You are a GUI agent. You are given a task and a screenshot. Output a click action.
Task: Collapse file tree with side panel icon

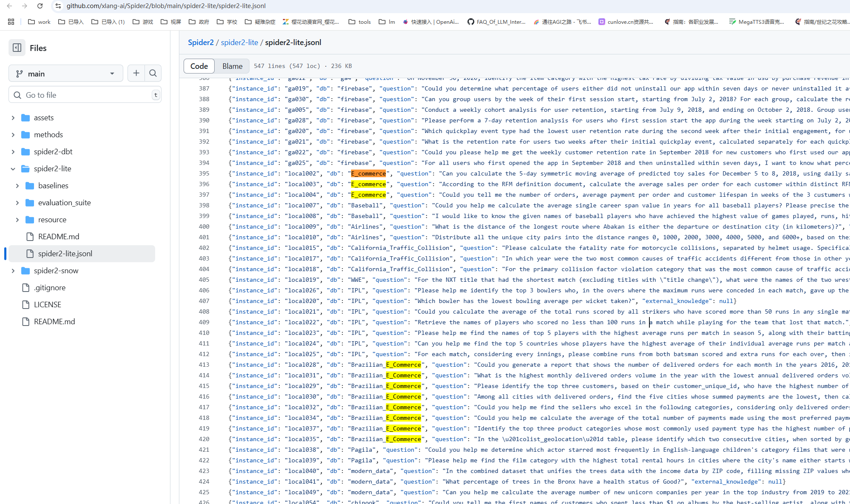click(17, 48)
